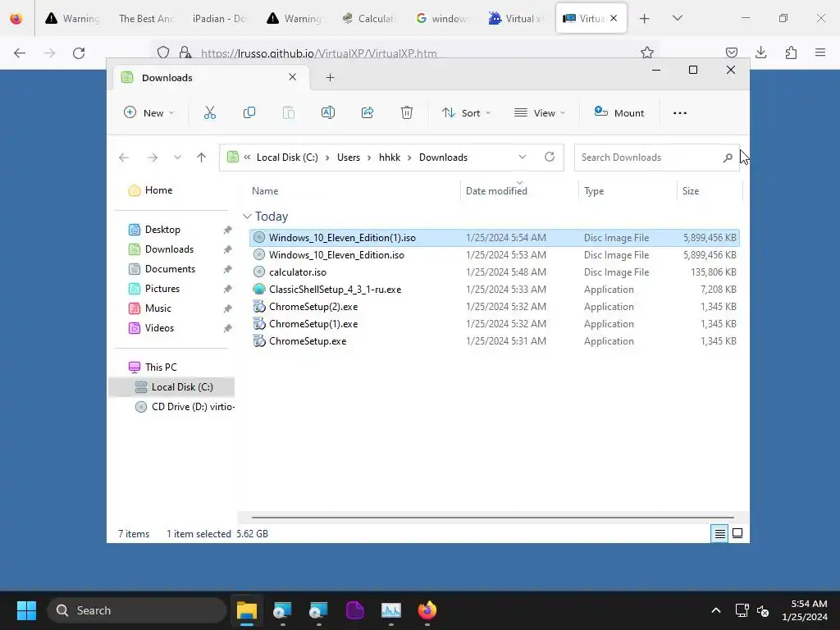Open the Windows Start button

tap(26, 610)
